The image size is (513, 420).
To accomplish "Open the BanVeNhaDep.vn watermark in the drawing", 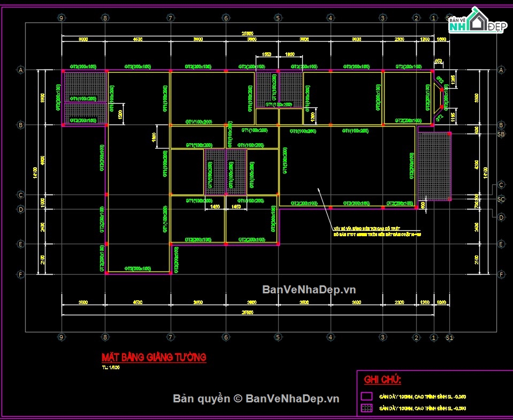I will coord(309,290).
